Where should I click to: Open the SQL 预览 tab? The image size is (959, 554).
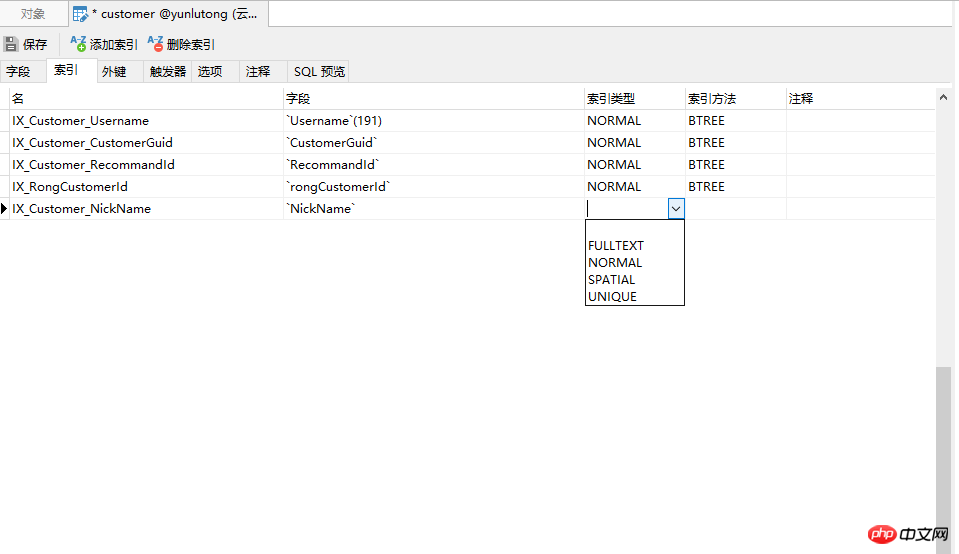319,72
